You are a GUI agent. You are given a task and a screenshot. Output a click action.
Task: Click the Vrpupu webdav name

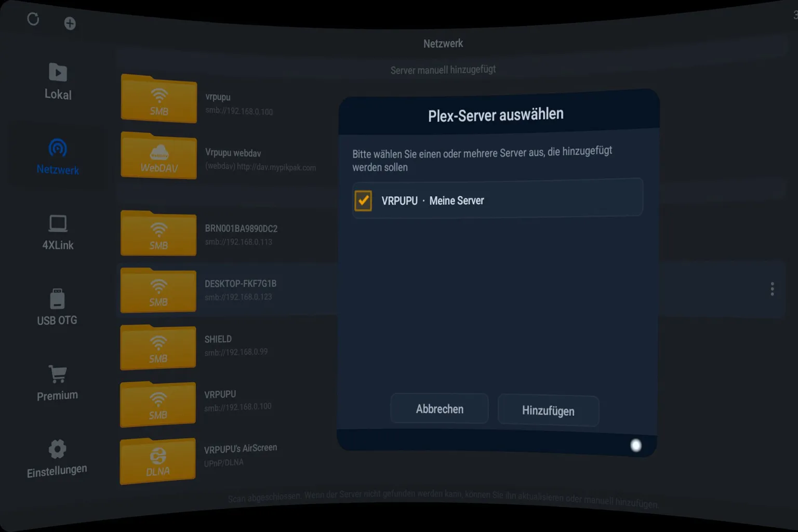(x=233, y=153)
